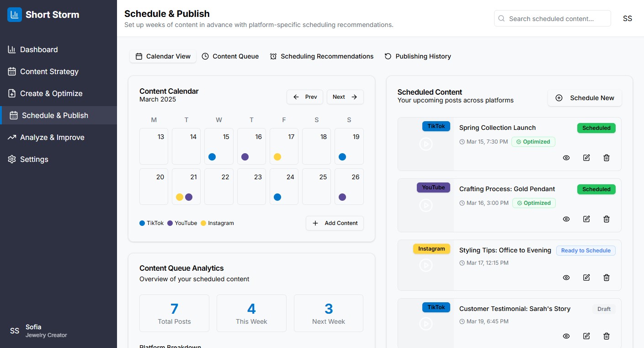Select March 24 in the content calendar
The width and height of the screenshot is (644, 348).
coord(284,187)
